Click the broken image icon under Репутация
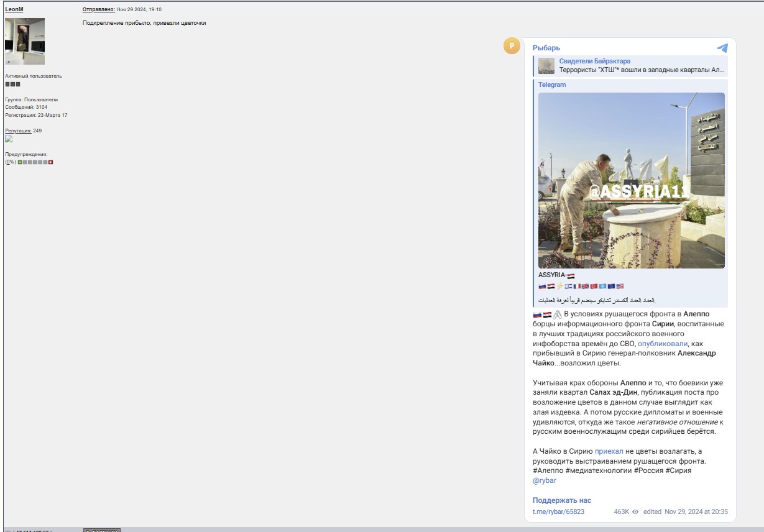Screen dimensions: 764x532 click(9, 139)
